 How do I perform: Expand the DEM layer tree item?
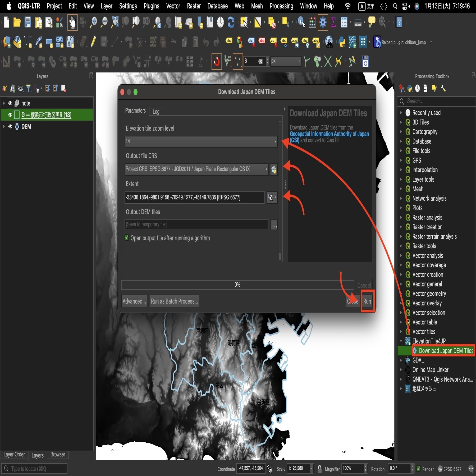(4, 126)
